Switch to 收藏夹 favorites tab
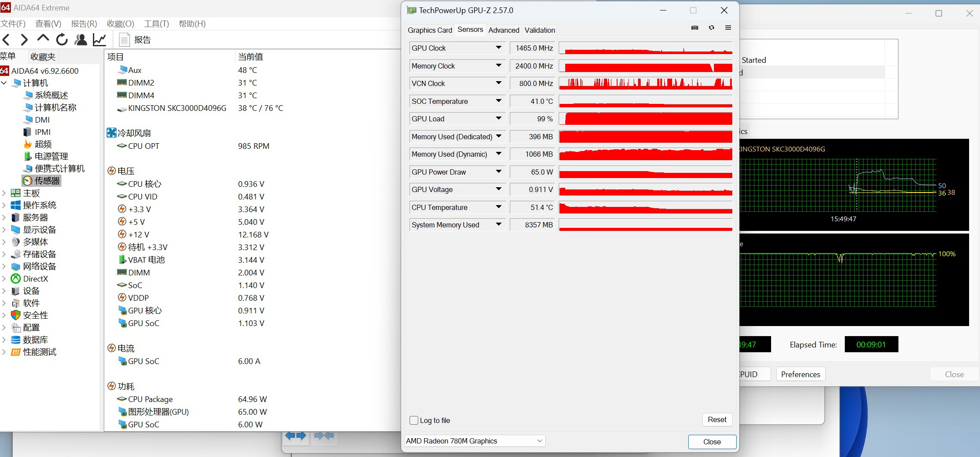980x457 pixels. [x=43, y=57]
